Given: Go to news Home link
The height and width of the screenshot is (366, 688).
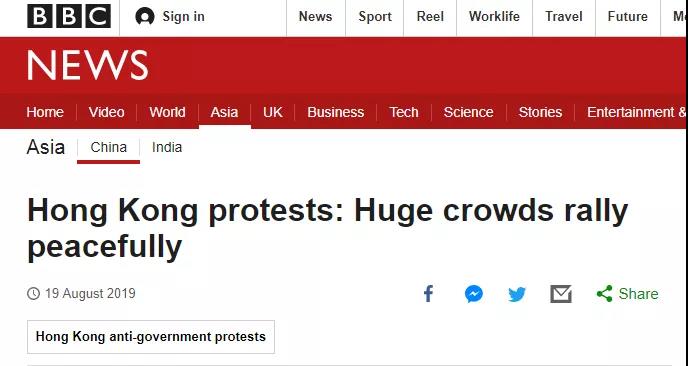Looking at the screenshot, I should pyautogui.click(x=45, y=112).
